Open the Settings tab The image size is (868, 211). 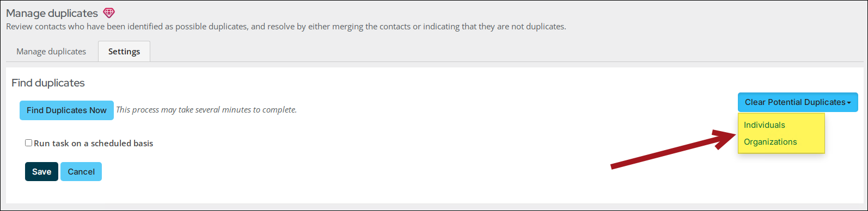tap(124, 52)
